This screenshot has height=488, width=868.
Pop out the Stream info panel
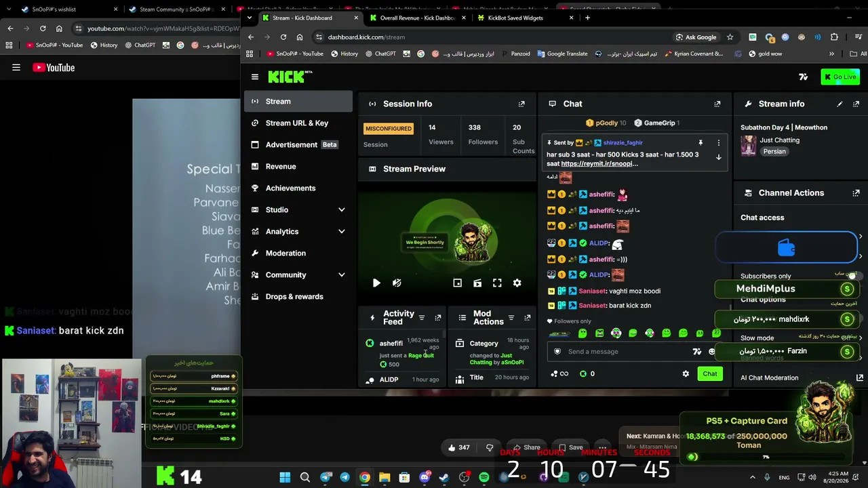click(x=856, y=104)
